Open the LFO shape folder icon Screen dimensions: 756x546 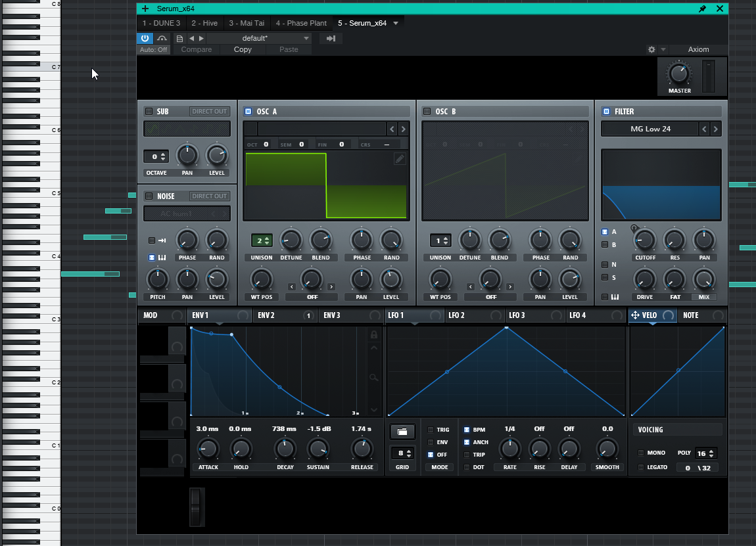402,432
